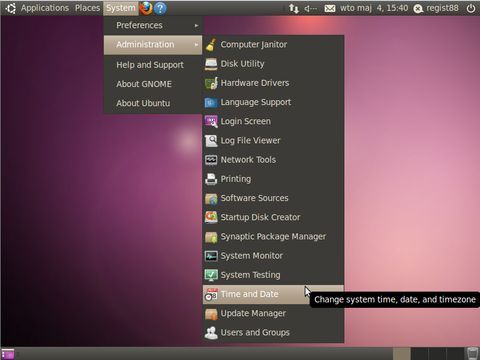
Task: Select the Software Sources label
Action: tap(254, 198)
